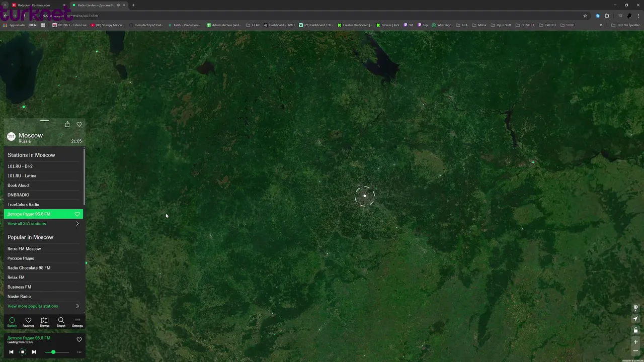Play TrueColors Radio station
The width and height of the screenshot is (644, 362).
click(x=43, y=205)
